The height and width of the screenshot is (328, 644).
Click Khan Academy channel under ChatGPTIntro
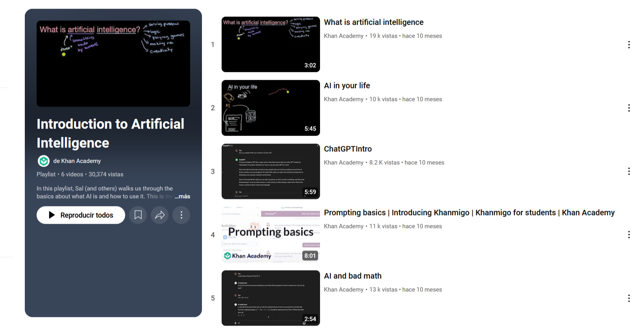[x=344, y=162]
